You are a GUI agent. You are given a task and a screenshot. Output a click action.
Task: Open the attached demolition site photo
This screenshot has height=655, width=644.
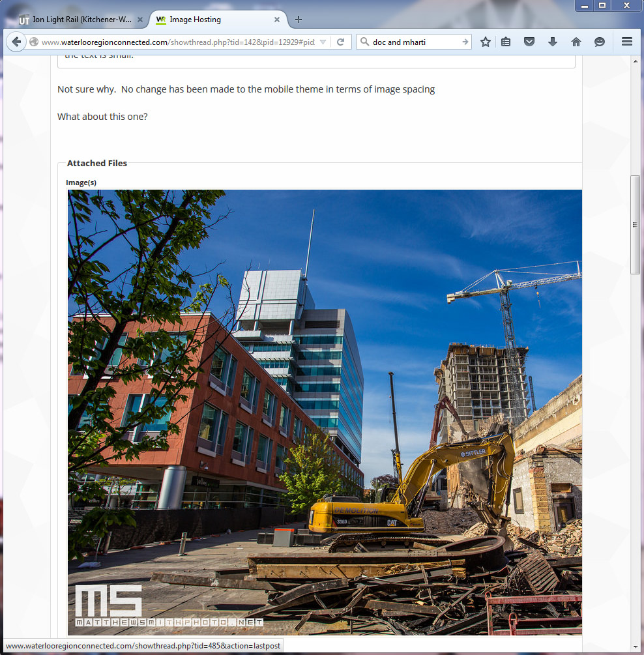coord(325,412)
